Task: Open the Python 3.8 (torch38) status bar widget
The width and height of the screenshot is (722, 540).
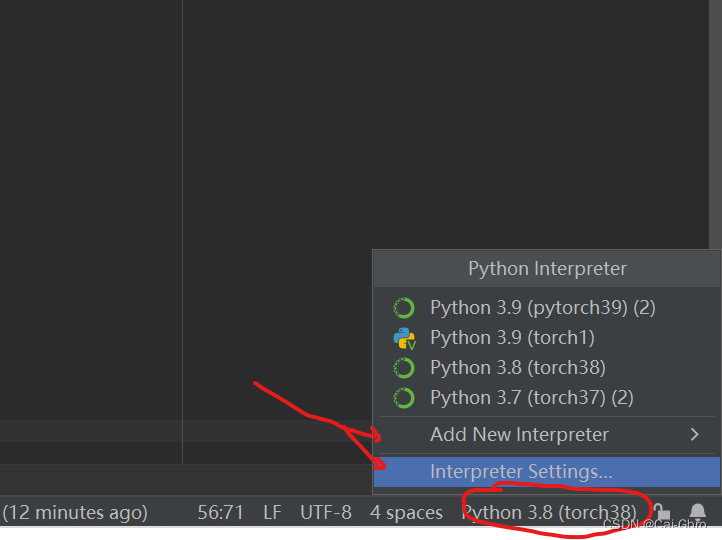Action: click(x=549, y=512)
